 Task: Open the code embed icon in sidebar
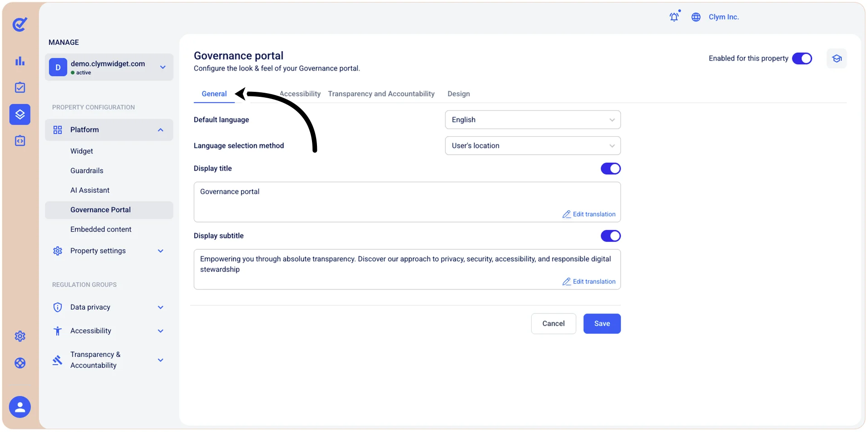coord(20,141)
